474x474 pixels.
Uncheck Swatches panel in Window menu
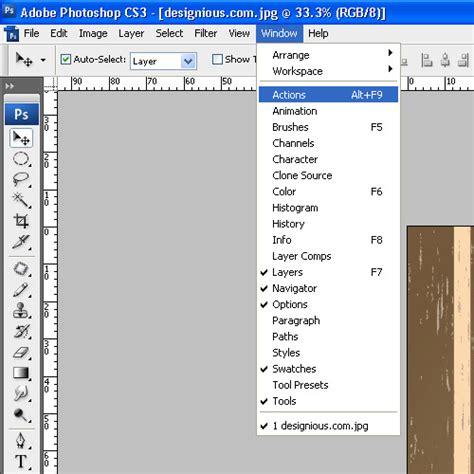pyautogui.click(x=328, y=369)
